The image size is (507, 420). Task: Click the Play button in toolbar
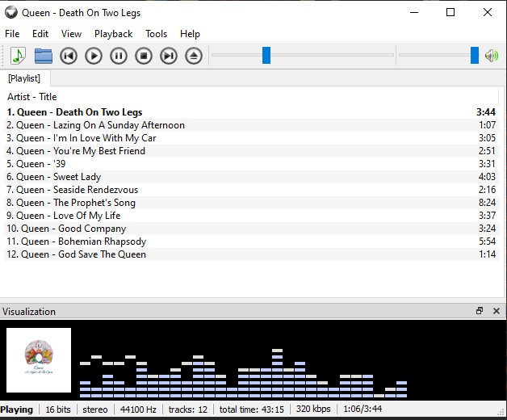[94, 56]
